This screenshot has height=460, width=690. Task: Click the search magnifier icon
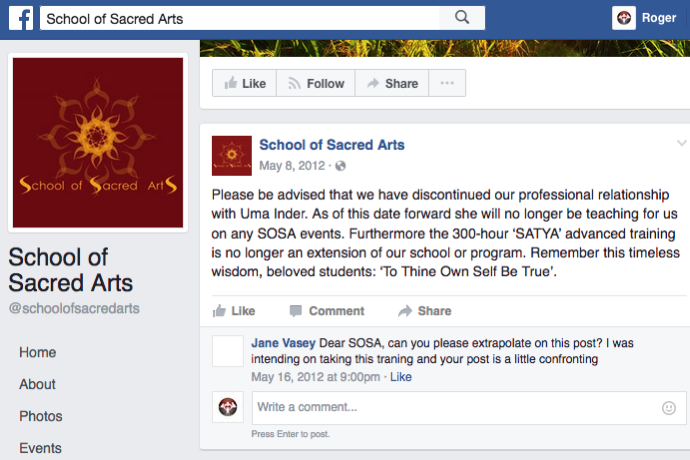[x=461, y=17]
